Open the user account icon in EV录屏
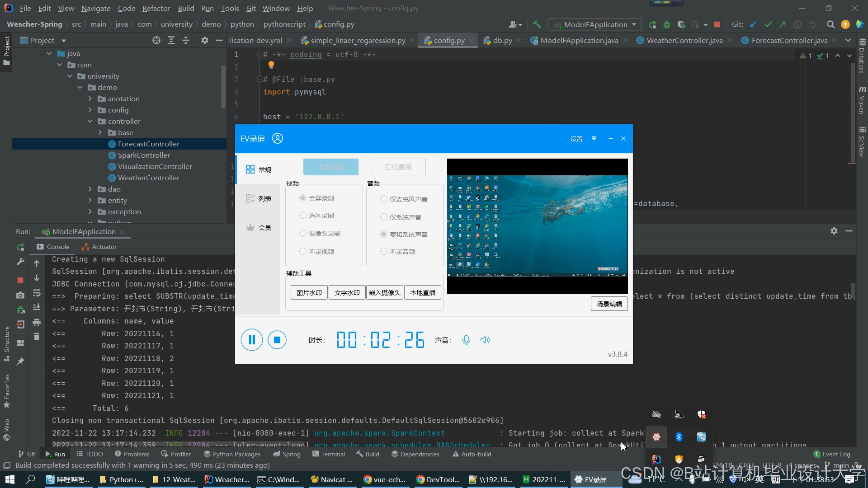 pyautogui.click(x=278, y=138)
